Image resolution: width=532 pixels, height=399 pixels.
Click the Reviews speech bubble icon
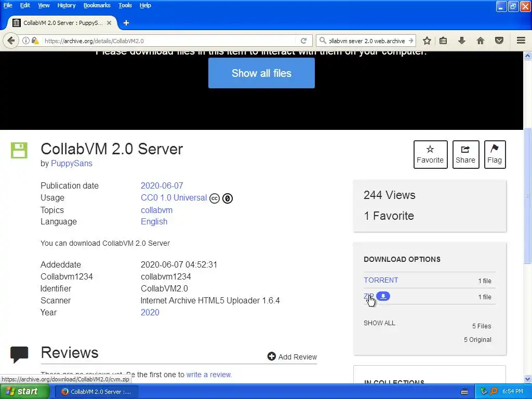(19, 354)
